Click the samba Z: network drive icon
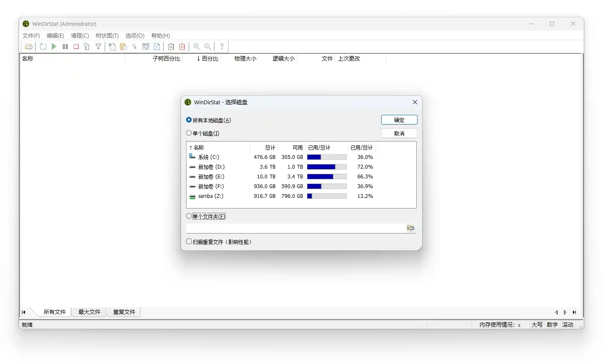 click(192, 196)
